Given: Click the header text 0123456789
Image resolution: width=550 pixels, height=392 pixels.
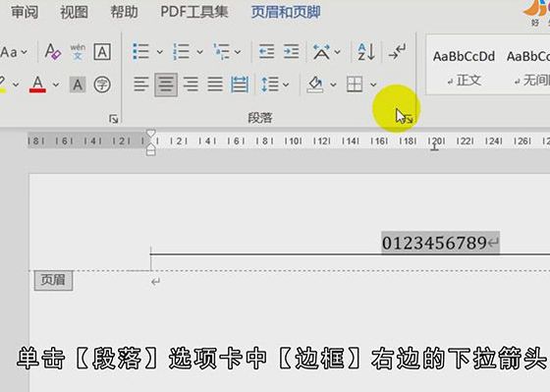Looking at the screenshot, I should pyautogui.click(x=434, y=243).
